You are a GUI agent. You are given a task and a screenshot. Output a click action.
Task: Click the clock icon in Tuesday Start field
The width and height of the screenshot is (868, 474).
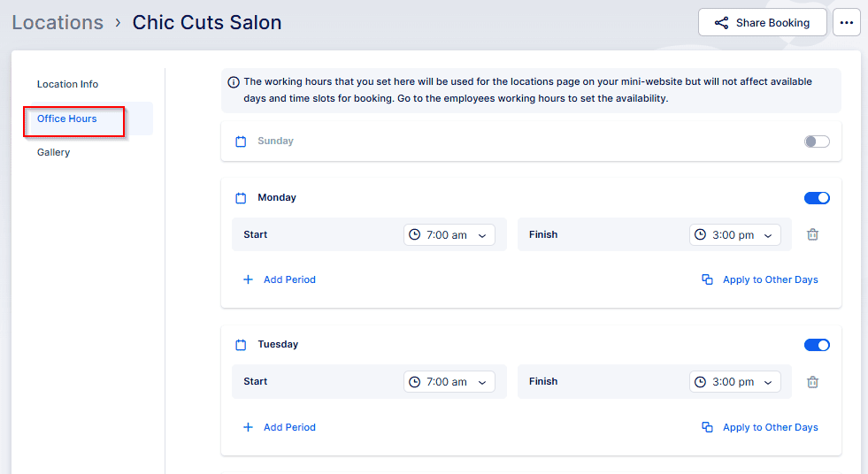click(x=415, y=382)
